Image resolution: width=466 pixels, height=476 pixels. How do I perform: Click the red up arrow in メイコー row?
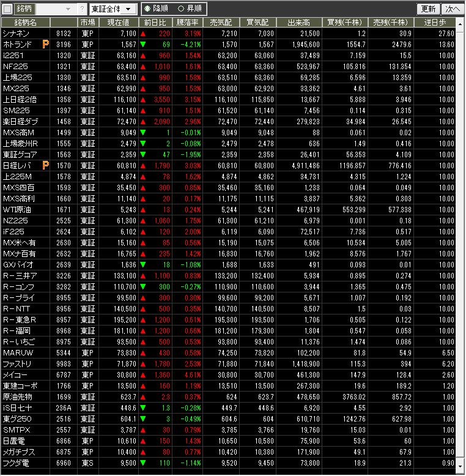pyautogui.click(x=143, y=375)
